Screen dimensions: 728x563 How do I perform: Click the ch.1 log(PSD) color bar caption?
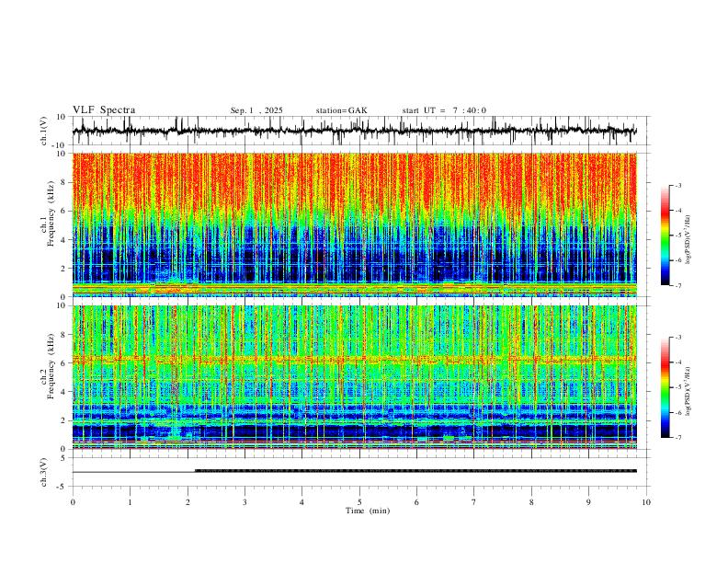tap(689, 240)
